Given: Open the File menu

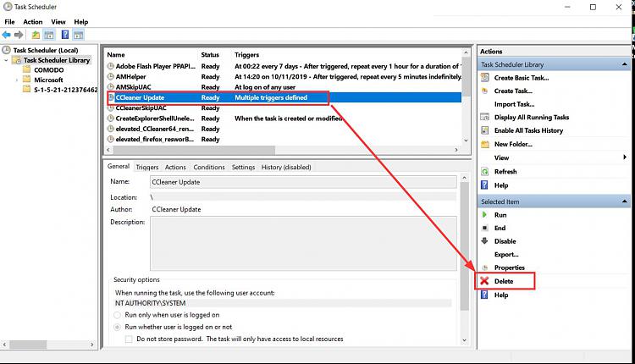Looking at the screenshot, I should [x=9, y=22].
